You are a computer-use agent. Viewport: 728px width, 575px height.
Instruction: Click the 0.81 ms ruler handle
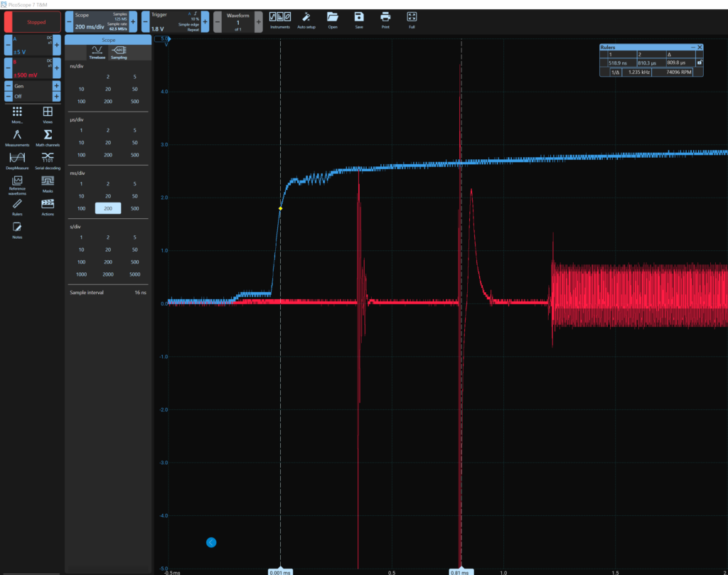(x=460, y=571)
